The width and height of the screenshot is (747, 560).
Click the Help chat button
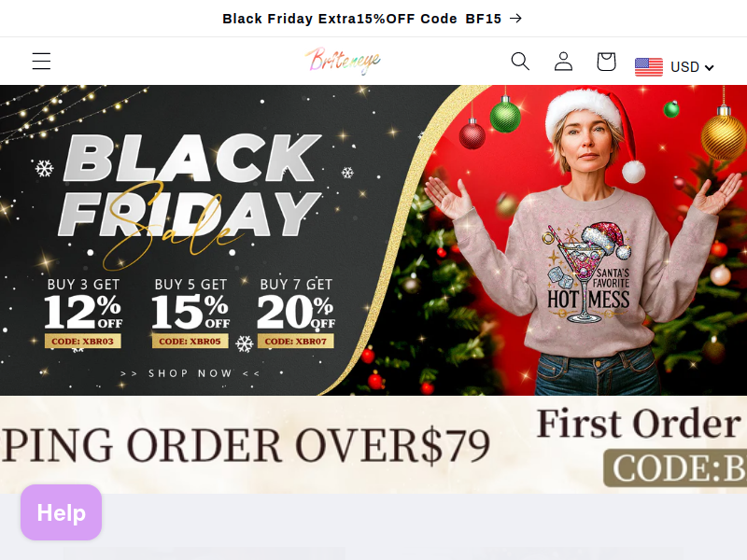click(x=61, y=512)
